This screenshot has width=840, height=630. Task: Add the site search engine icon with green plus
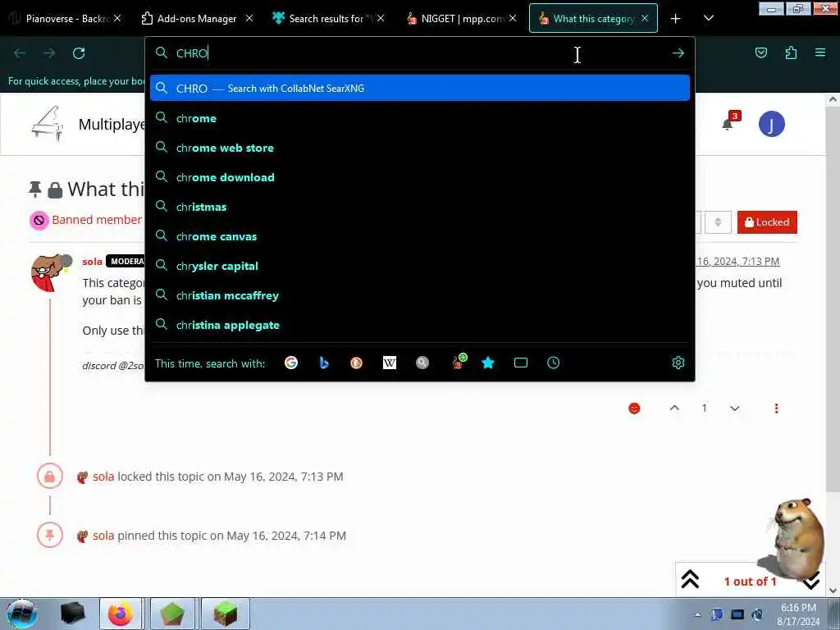458,362
